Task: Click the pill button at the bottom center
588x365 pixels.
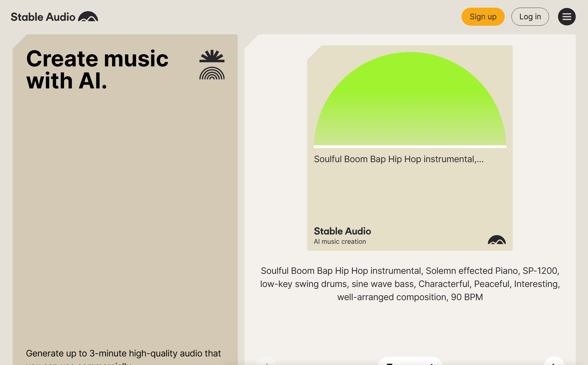Action: pyautogui.click(x=410, y=363)
